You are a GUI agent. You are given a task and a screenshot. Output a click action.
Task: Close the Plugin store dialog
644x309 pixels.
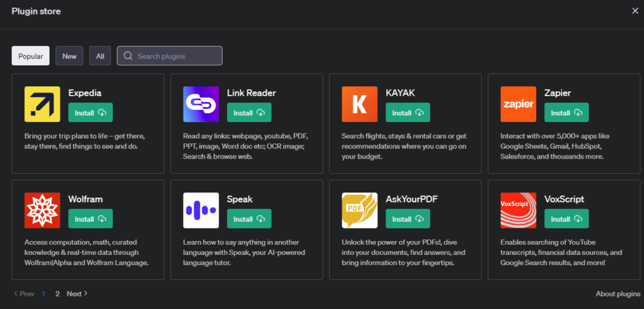coord(635,11)
